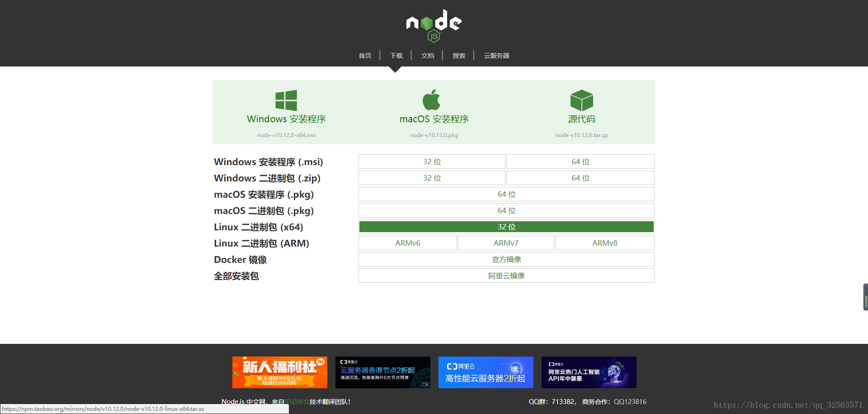Click the 印记中文 footer link

point(297,402)
